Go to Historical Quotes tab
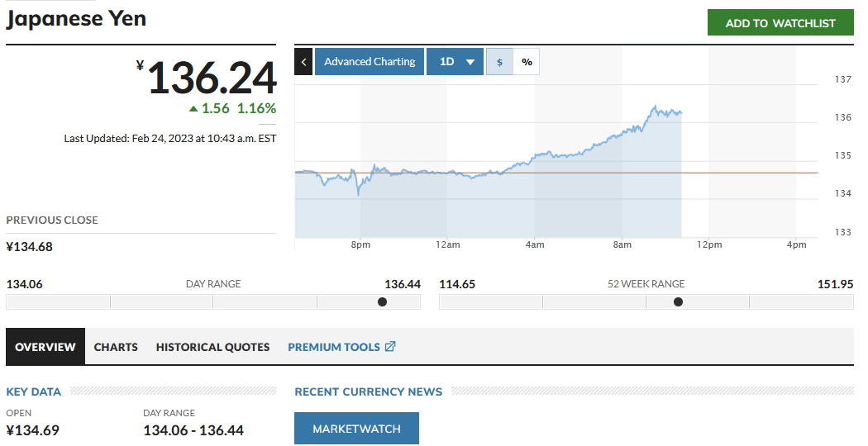Viewport: 868px width, 446px height. pyautogui.click(x=212, y=347)
